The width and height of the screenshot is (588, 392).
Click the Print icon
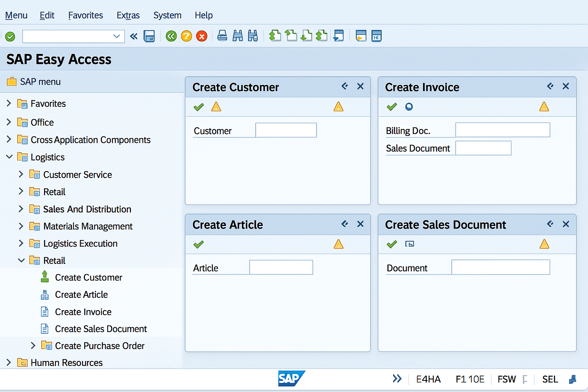pyautogui.click(x=222, y=36)
